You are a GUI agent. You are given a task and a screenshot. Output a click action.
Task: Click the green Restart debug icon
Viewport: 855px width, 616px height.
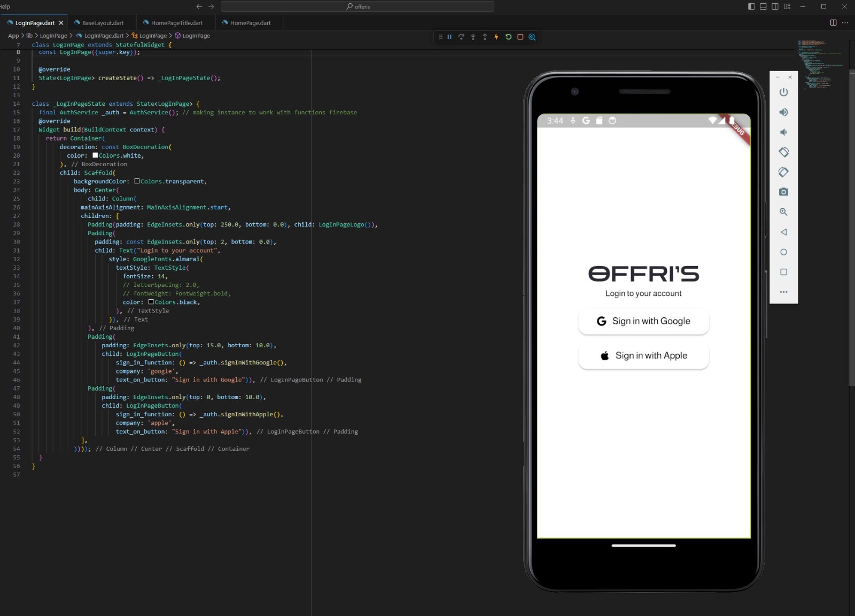pos(508,37)
